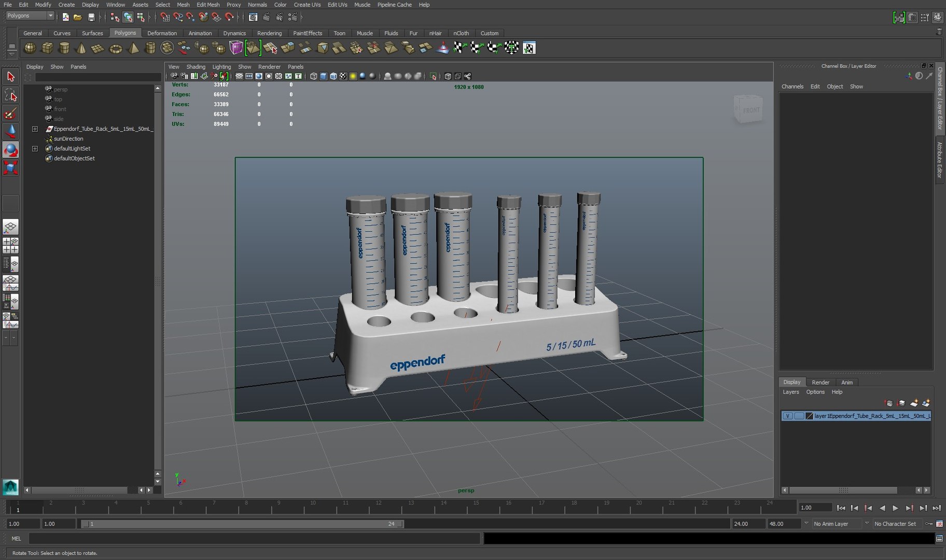The width and height of the screenshot is (946, 560).
Task: Click the cone-on-disc shelf icon
Action: tap(443, 48)
